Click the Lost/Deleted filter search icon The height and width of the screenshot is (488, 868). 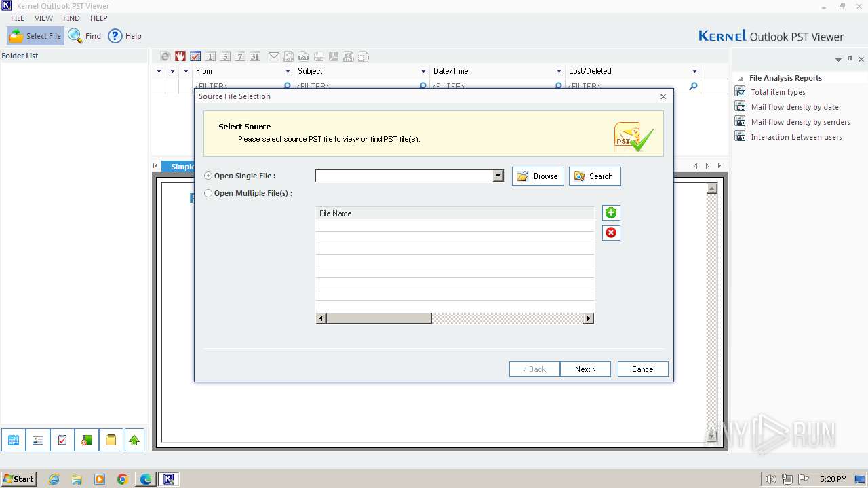tap(693, 87)
